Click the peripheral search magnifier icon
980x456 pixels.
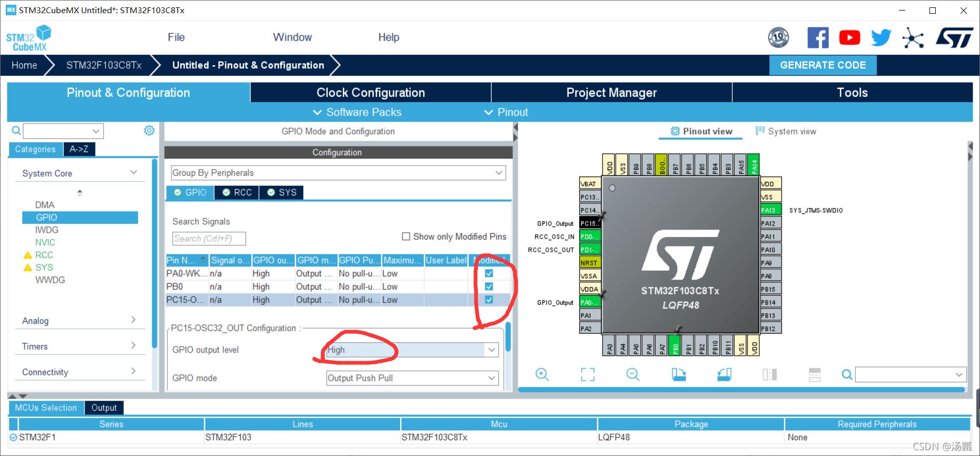point(16,131)
